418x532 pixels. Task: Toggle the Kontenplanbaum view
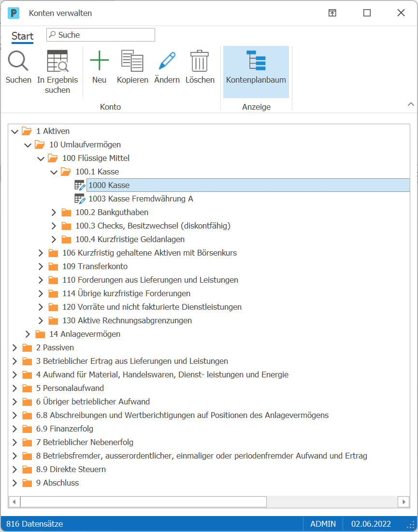coord(256,72)
